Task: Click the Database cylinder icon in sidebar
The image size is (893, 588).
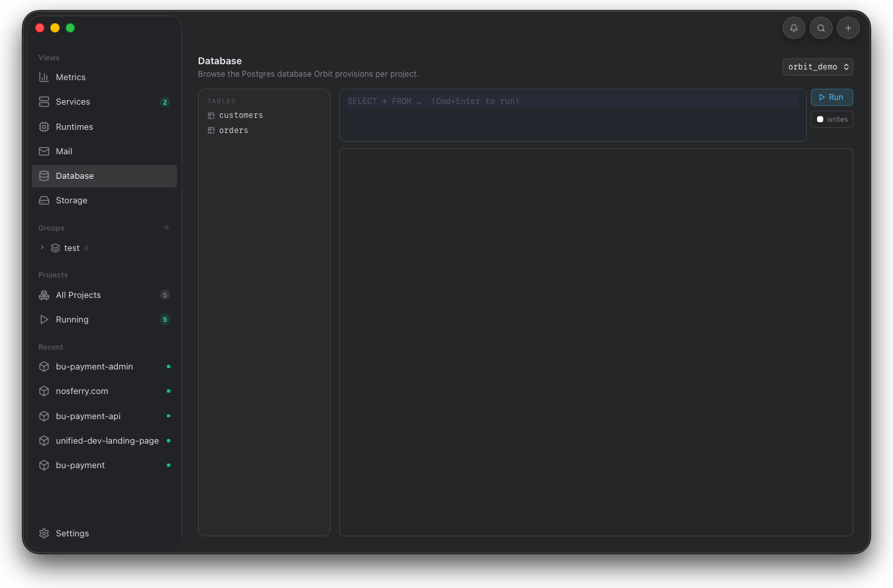Action: (44, 175)
